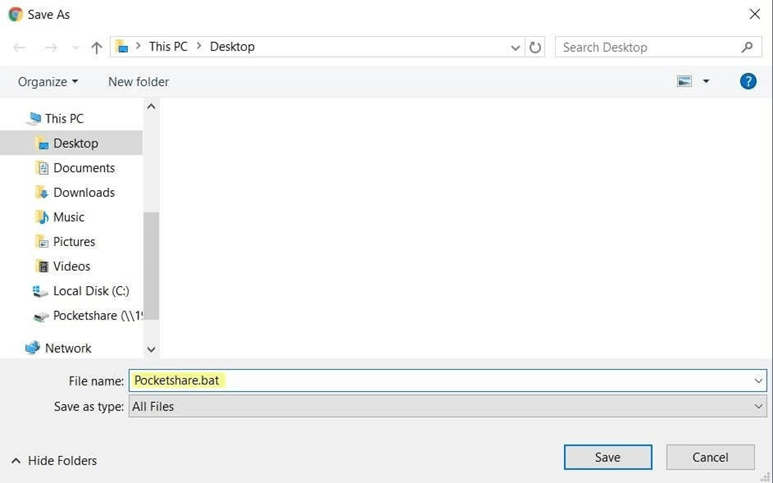Image resolution: width=773 pixels, height=483 pixels.
Task: Select Local Disk (C:) in sidebar
Action: pyautogui.click(x=90, y=291)
